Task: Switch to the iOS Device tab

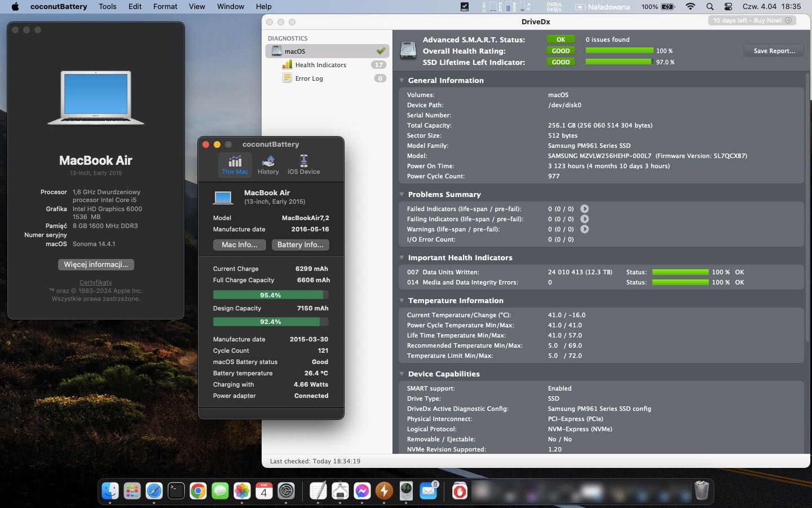Action: 303,165
